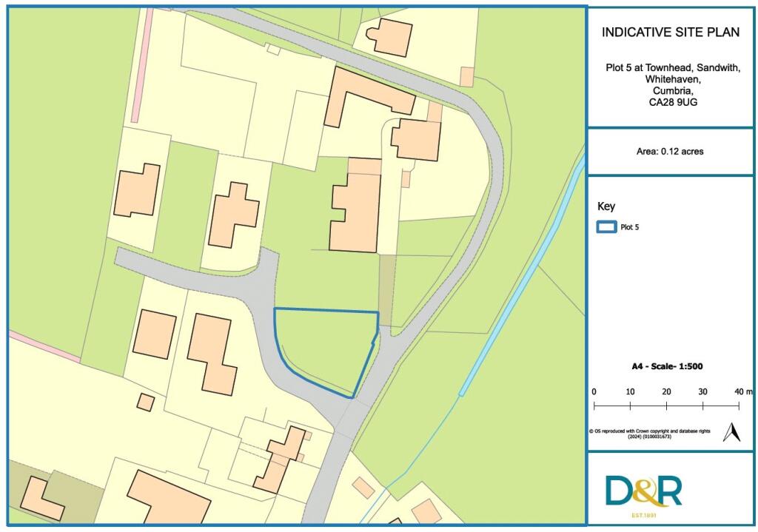758x532 pixels.
Task: Click the Area: 0.12 acres label
Action: click(669, 152)
